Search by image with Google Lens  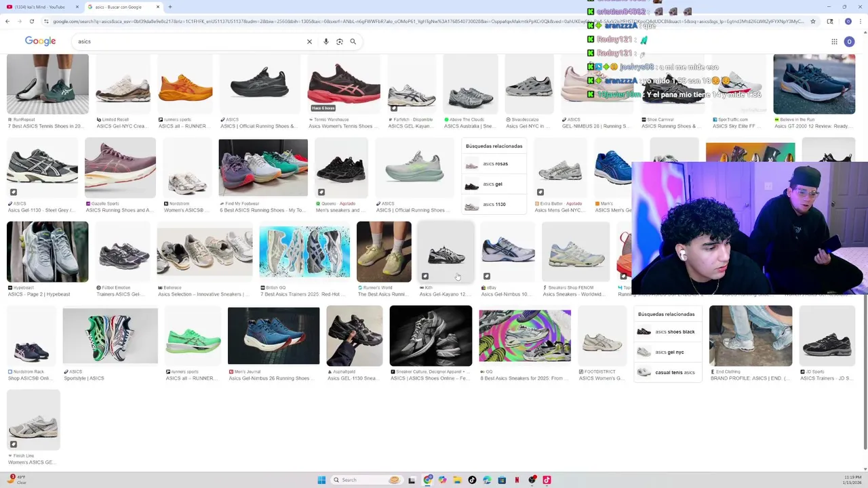339,41
